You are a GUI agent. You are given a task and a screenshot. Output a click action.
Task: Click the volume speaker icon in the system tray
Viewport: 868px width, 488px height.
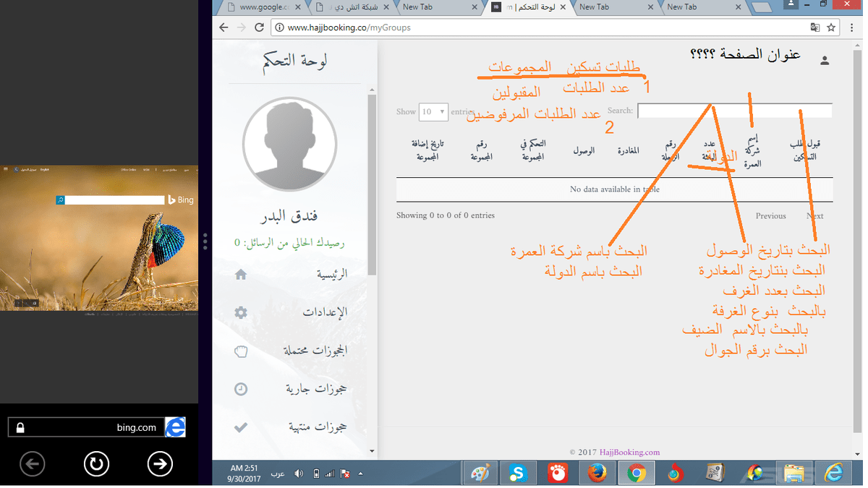pos(299,473)
